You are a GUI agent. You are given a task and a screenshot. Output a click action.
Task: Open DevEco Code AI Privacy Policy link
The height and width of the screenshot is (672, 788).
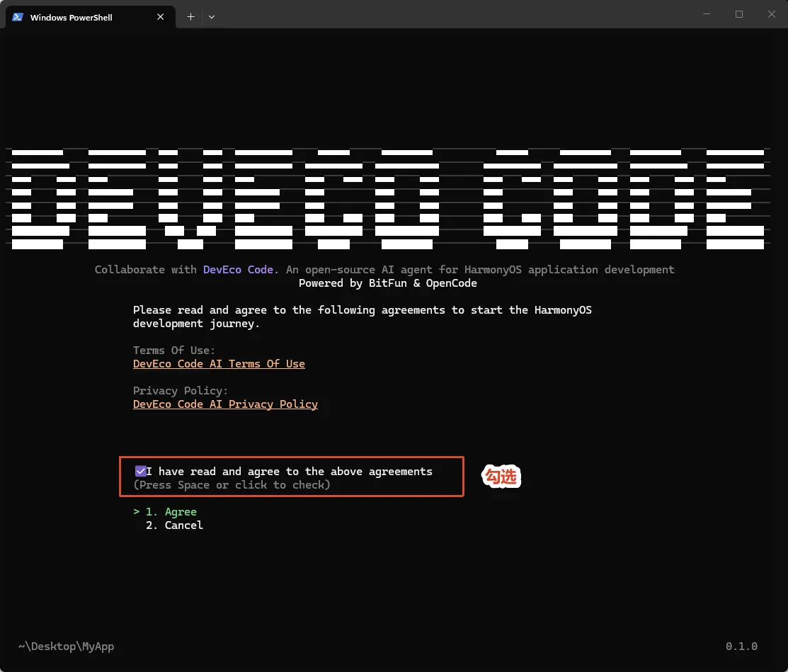click(225, 404)
